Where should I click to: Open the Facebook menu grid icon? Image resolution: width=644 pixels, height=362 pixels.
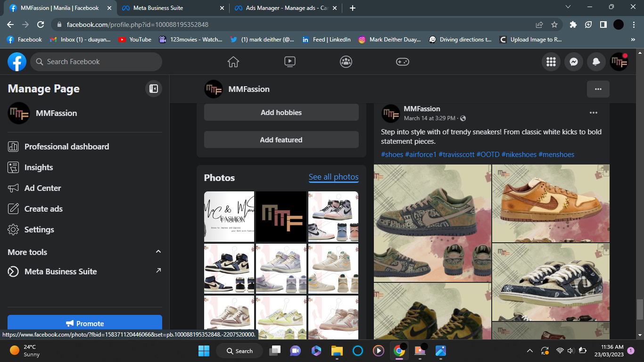551,62
